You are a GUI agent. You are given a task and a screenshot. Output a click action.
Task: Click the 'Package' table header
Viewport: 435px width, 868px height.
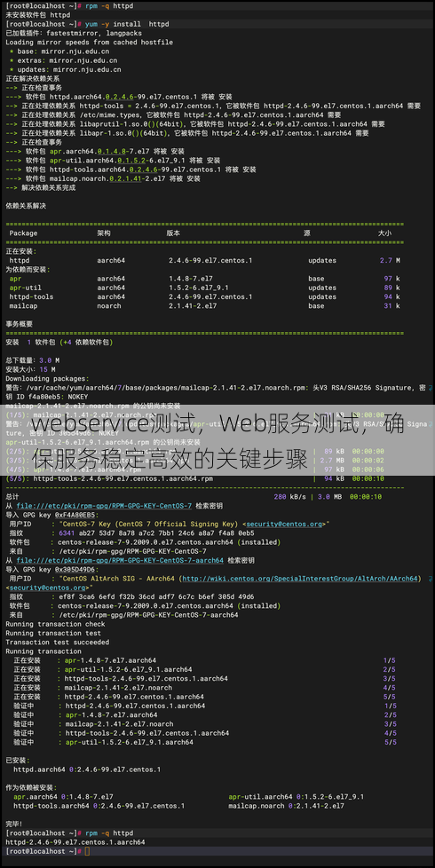pyautogui.click(x=23, y=233)
